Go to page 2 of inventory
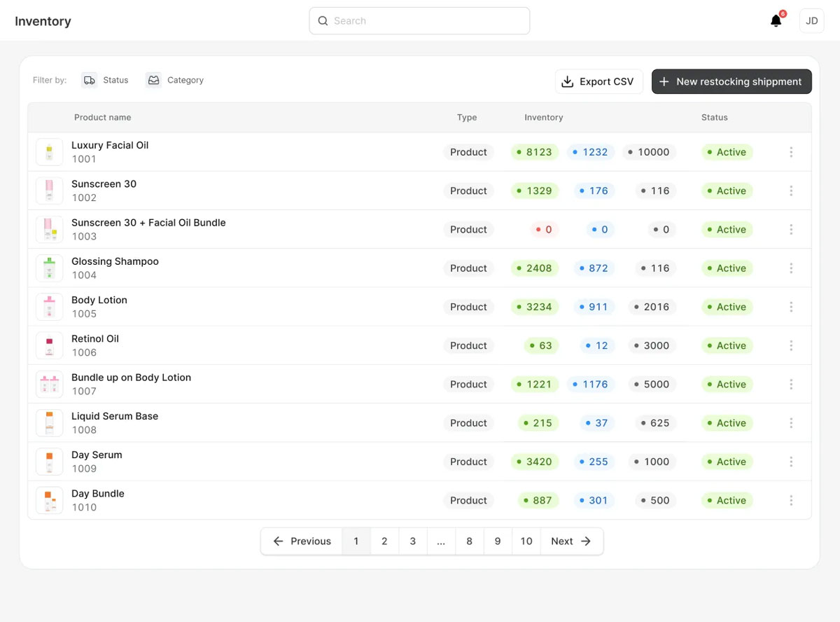The width and height of the screenshot is (840, 622). [x=384, y=541]
